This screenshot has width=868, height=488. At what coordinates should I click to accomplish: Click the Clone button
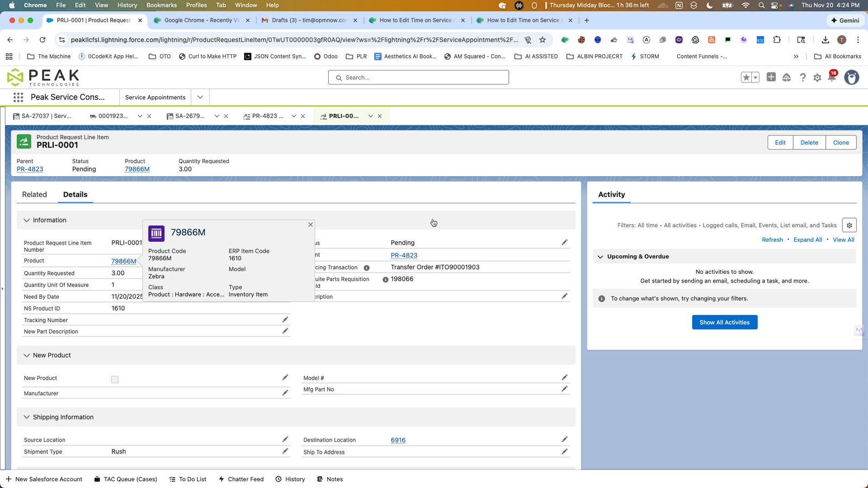point(841,143)
